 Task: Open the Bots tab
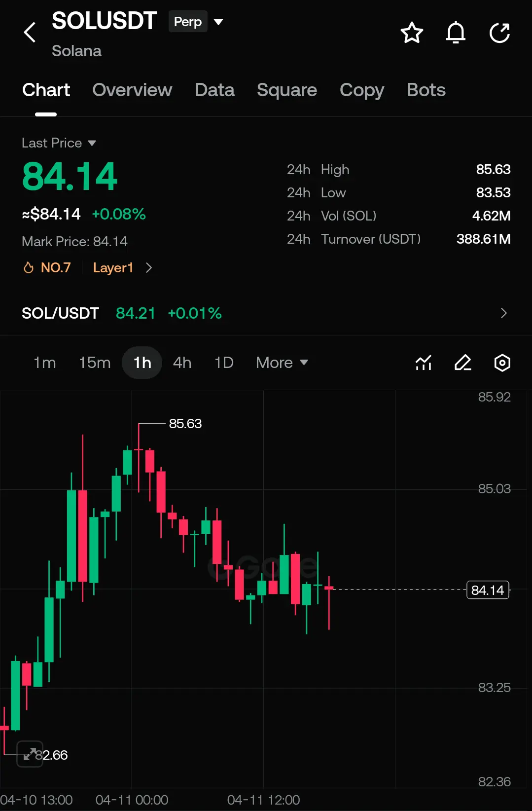[x=426, y=90]
